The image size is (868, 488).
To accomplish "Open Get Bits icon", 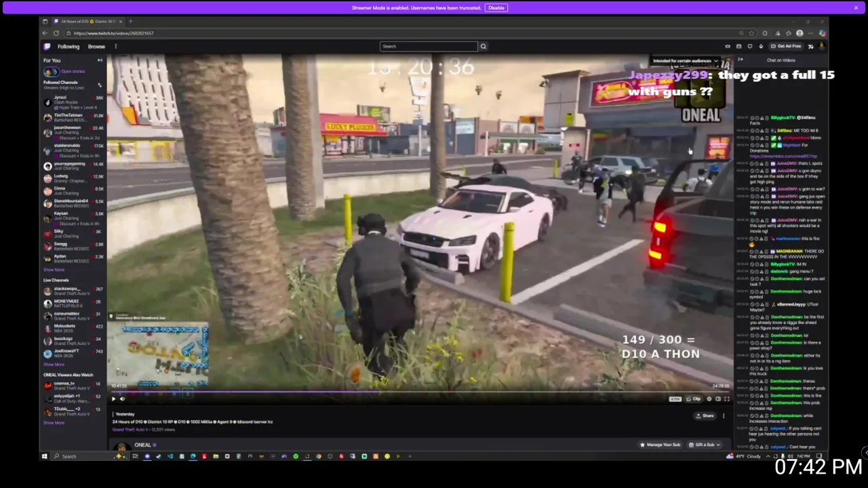I will pyautogui.click(x=760, y=46).
